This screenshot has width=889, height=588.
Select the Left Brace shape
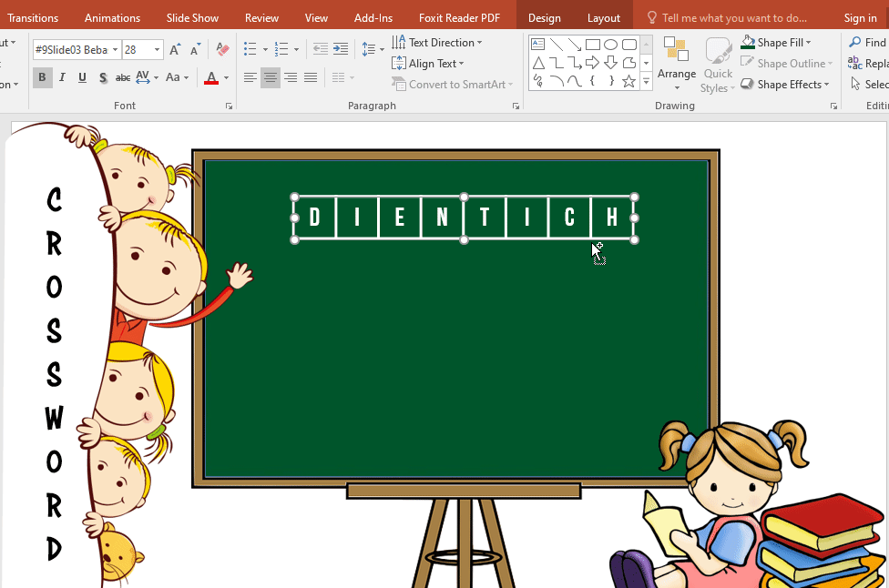592,81
